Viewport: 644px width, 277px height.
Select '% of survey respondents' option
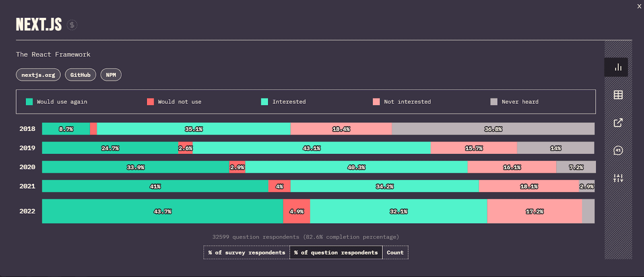(246, 252)
